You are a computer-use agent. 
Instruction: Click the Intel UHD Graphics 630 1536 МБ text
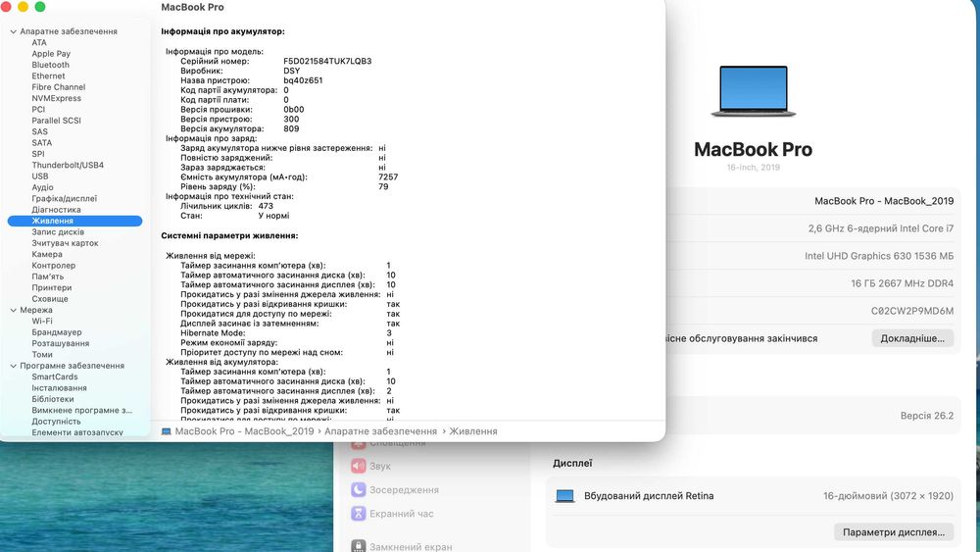pyautogui.click(x=879, y=256)
